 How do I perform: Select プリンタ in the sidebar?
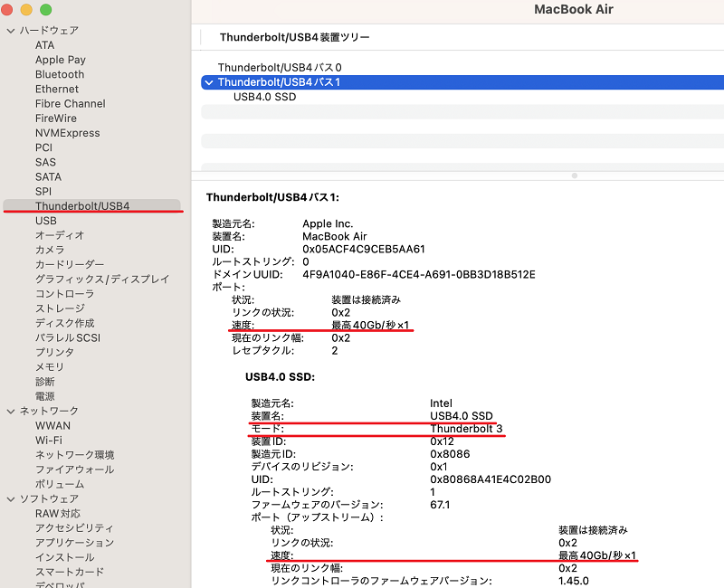pos(54,352)
